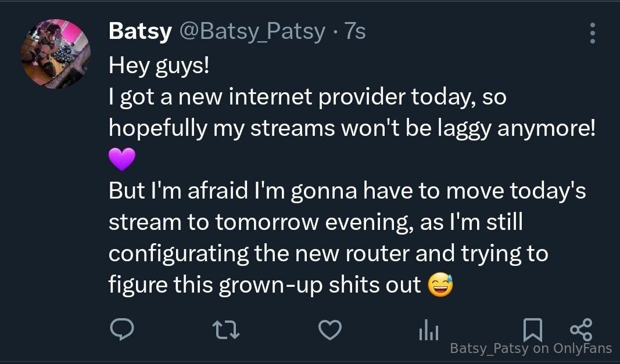Click the 'figure this grown-up' text
The image size is (620, 364).
(x=264, y=285)
